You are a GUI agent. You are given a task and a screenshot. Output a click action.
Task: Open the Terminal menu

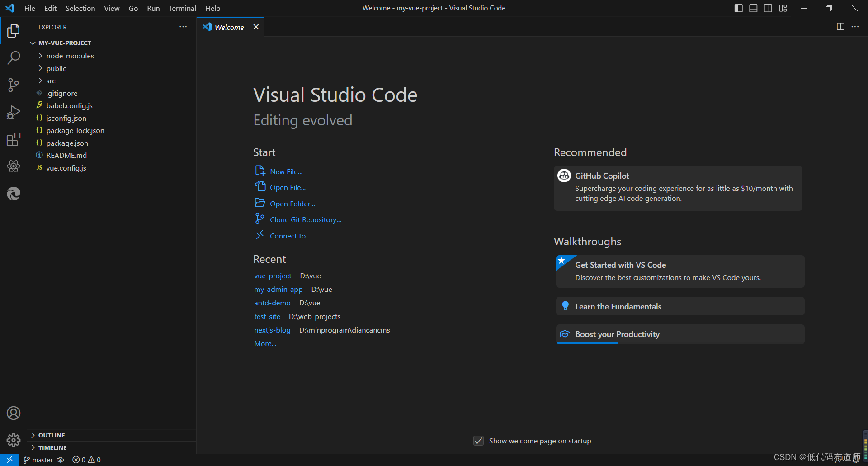pos(183,8)
